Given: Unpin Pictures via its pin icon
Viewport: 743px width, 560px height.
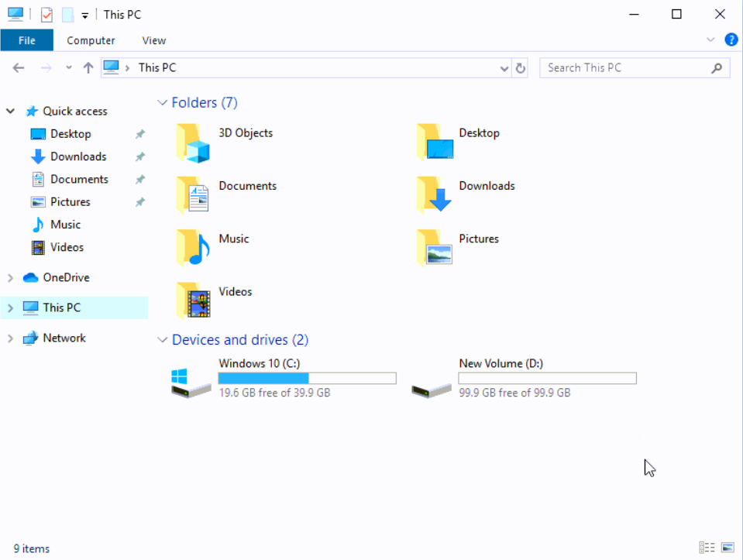Looking at the screenshot, I should tap(139, 202).
